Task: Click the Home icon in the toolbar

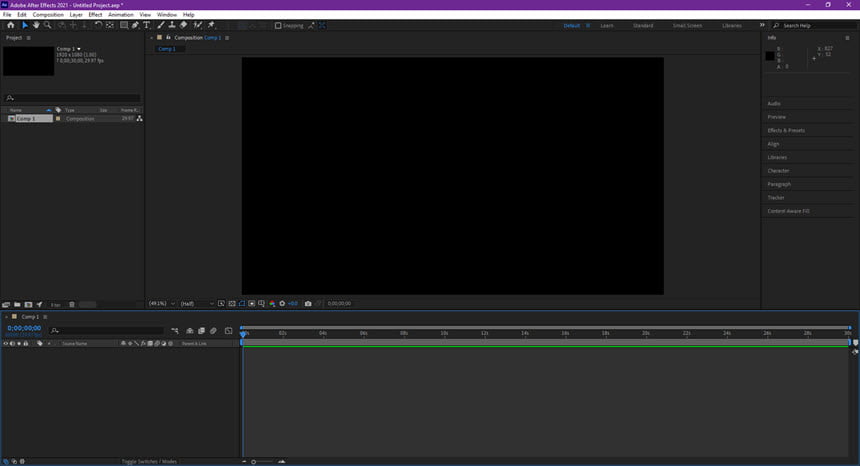Action: pyautogui.click(x=10, y=25)
